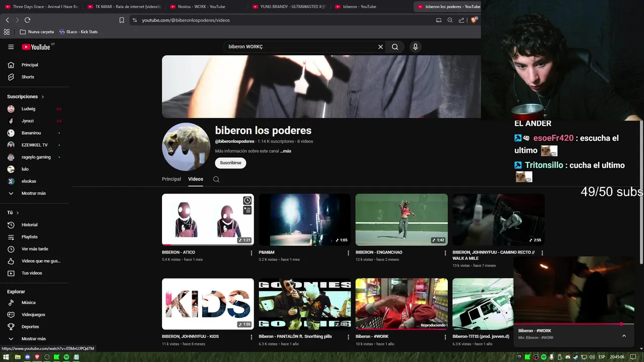Open options menu for P&M&M video
Viewport: 644px width, 362px height.
click(348, 253)
